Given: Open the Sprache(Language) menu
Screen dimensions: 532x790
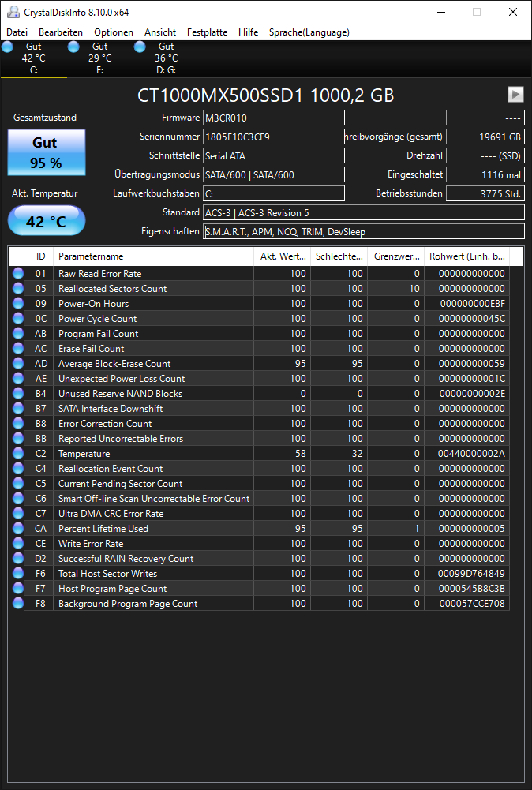Looking at the screenshot, I should 309,32.
